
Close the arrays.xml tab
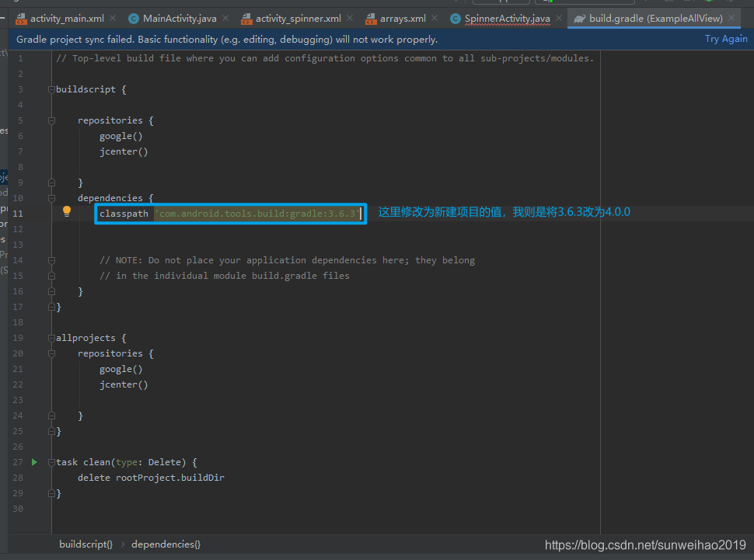pos(435,19)
